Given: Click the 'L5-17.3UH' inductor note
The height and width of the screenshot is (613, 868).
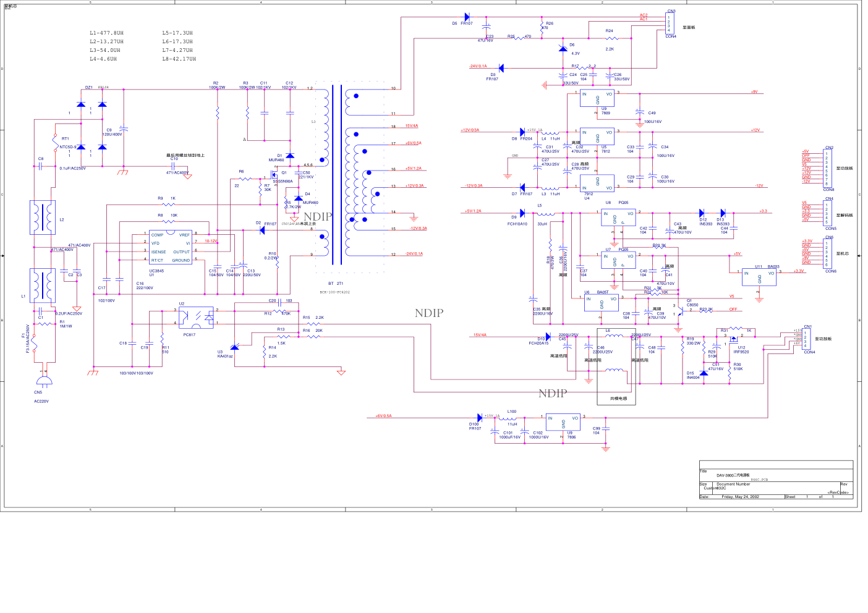Looking at the screenshot, I should pos(177,33).
